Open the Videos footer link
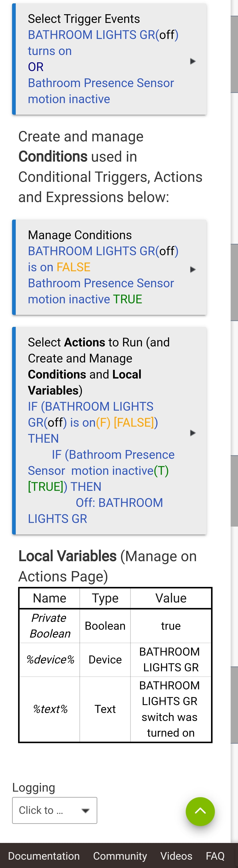Image resolution: width=238 pixels, height=868 pixels. pos(176,856)
